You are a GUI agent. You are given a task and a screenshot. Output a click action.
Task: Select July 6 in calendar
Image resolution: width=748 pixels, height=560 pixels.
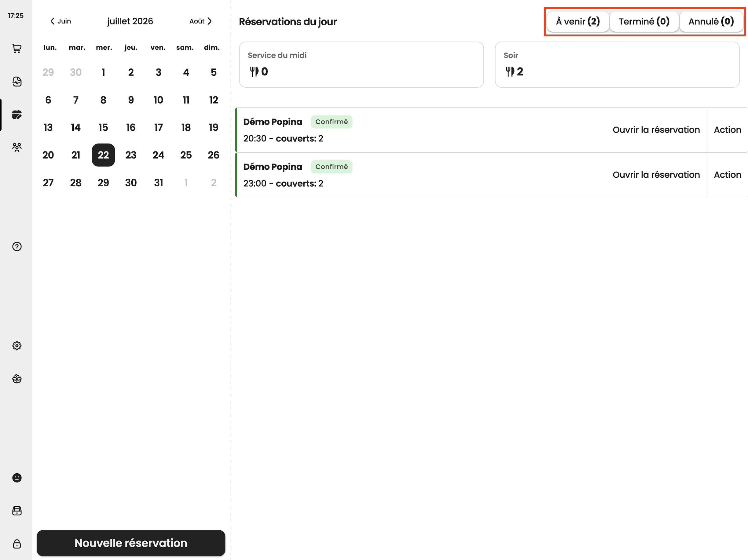click(x=48, y=100)
